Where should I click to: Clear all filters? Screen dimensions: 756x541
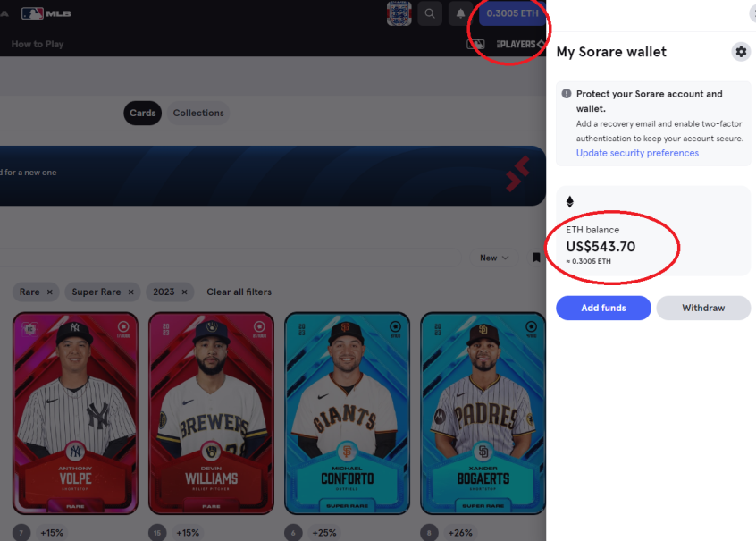(239, 292)
